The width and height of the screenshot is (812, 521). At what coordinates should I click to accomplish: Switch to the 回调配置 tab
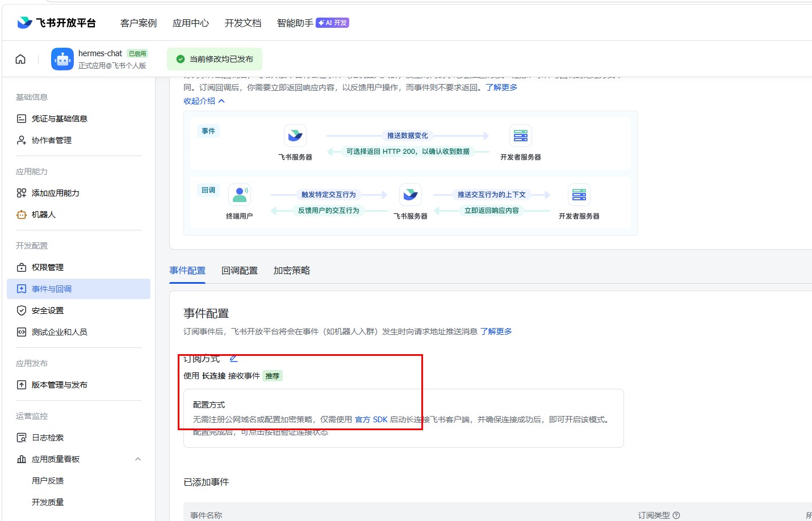tap(240, 271)
